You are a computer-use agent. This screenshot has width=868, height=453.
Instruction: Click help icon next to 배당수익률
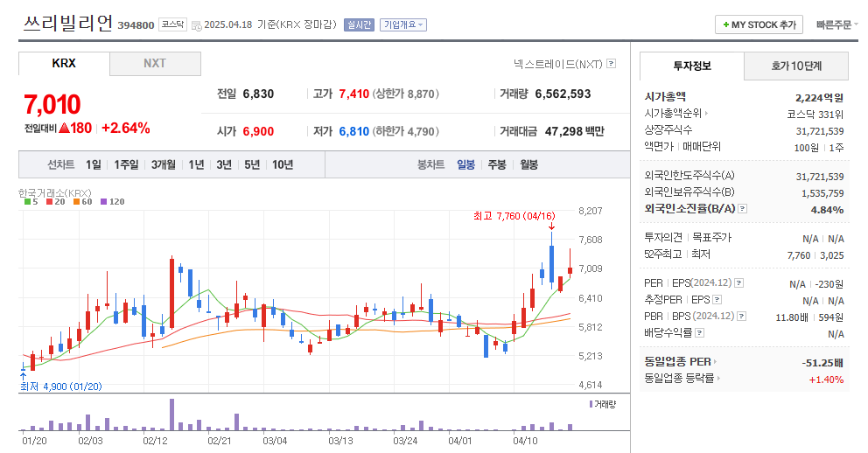click(x=700, y=333)
